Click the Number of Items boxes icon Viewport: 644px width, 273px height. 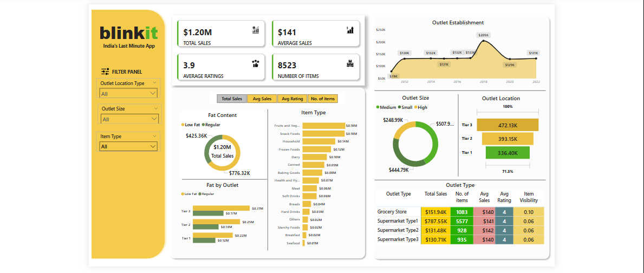[350, 63]
